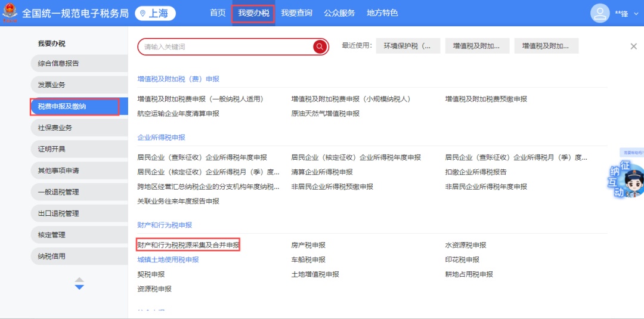Screen dimensions: 644x319
Task: Click the tax bureau emblem logo
Action: click(x=10, y=13)
